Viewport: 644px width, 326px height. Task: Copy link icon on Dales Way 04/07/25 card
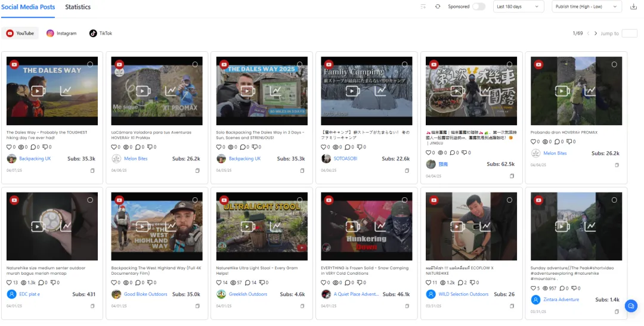click(x=92, y=170)
